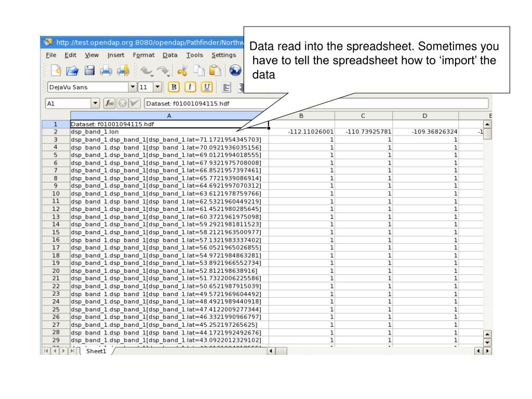532x399 pixels.
Task: Copy selection with the copy icon
Action: coord(199,71)
